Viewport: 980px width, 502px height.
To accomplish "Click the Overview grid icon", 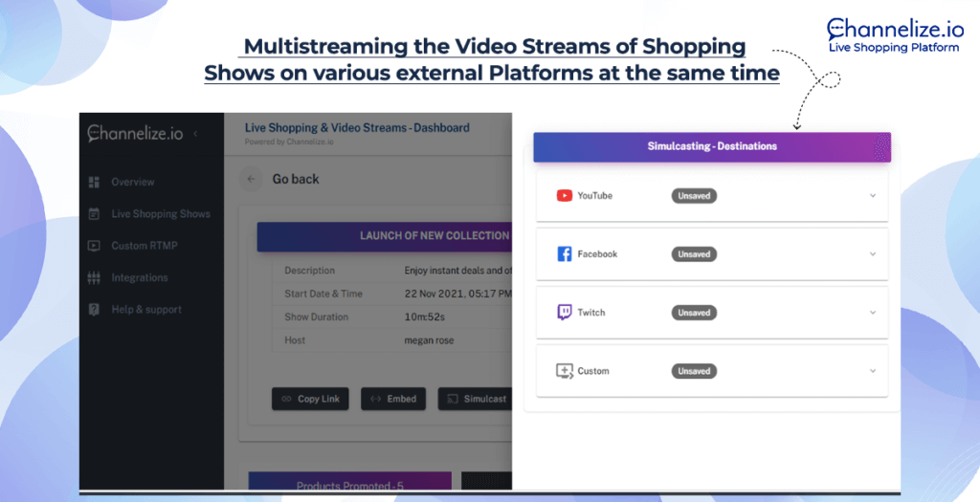I will 94,182.
